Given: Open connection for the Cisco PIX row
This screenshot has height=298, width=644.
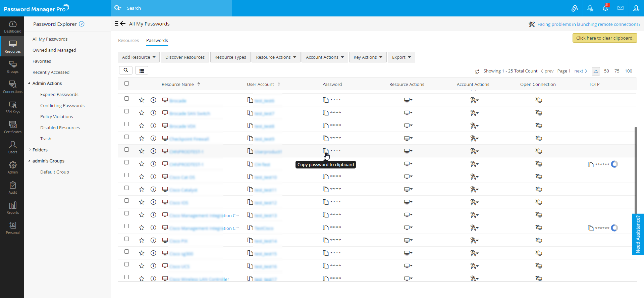Looking at the screenshot, I should 539,240.
